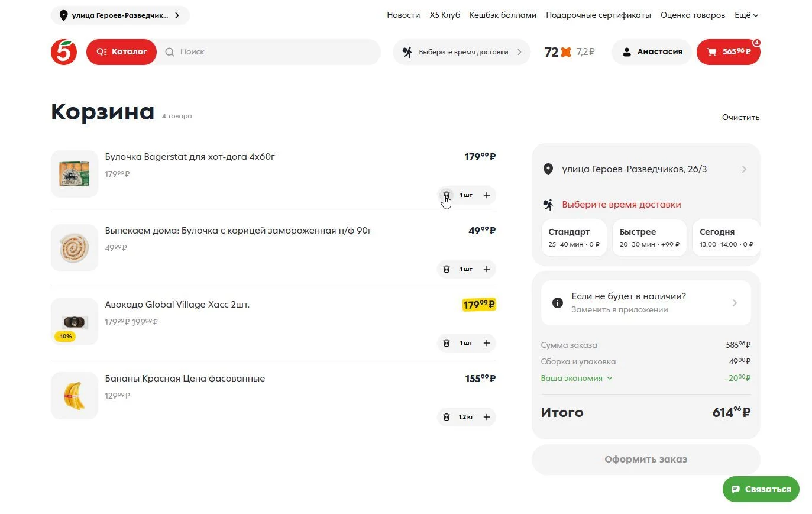Screen dimensions: 812x514
Task: Delete bananas item with trash icon
Action: pyautogui.click(x=447, y=417)
